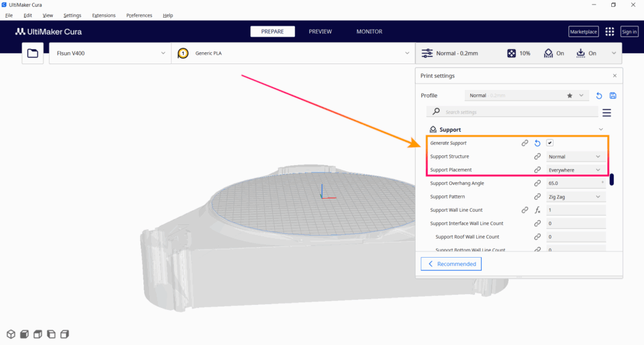Click Support Interface Wall Line Count value field
This screenshot has width=644, height=345.
pyautogui.click(x=576, y=224)
